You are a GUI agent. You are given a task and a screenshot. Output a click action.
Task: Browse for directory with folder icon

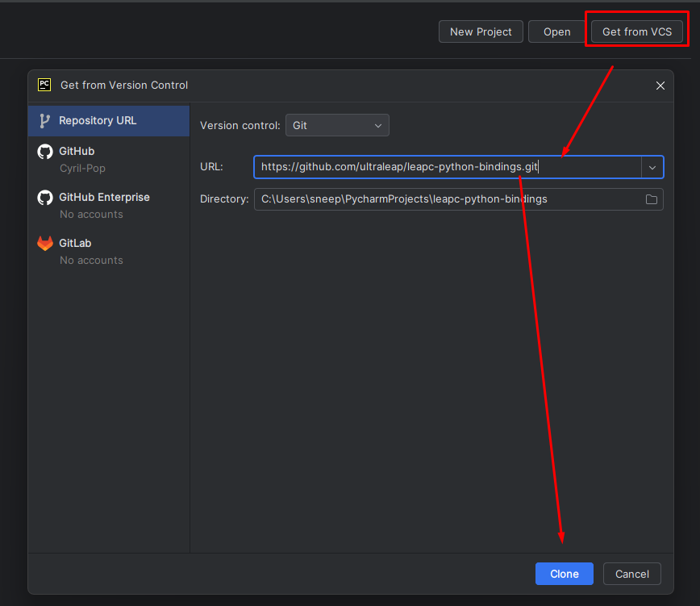coord(652,199)
